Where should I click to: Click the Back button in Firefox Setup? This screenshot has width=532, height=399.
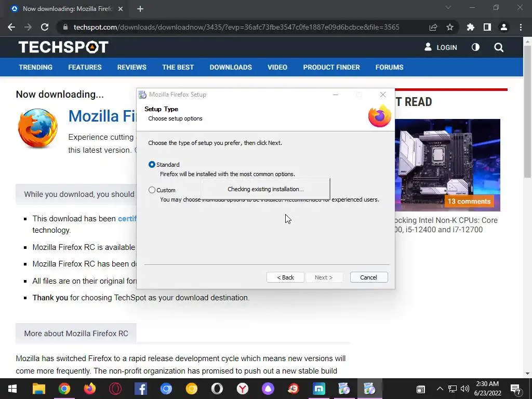[285, 277]
